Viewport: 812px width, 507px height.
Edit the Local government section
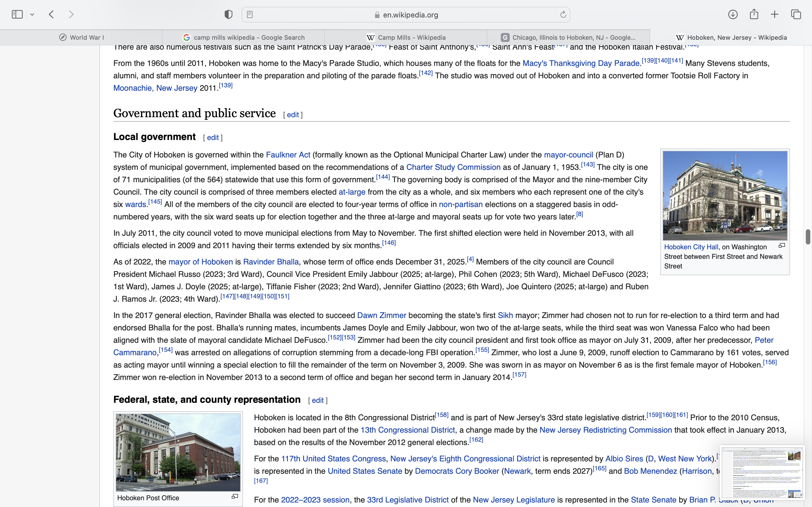pos(213,138)
